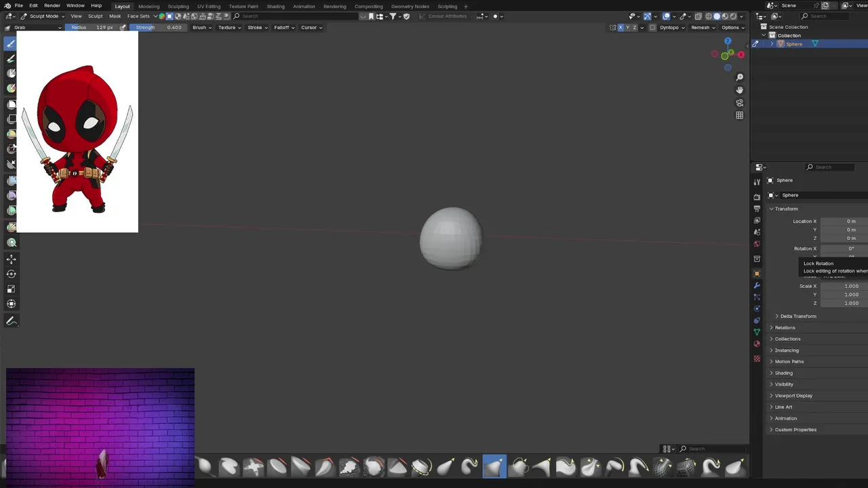Open the Mask menu in header
This screenshot has height=488, width=868.
[115, 16]
